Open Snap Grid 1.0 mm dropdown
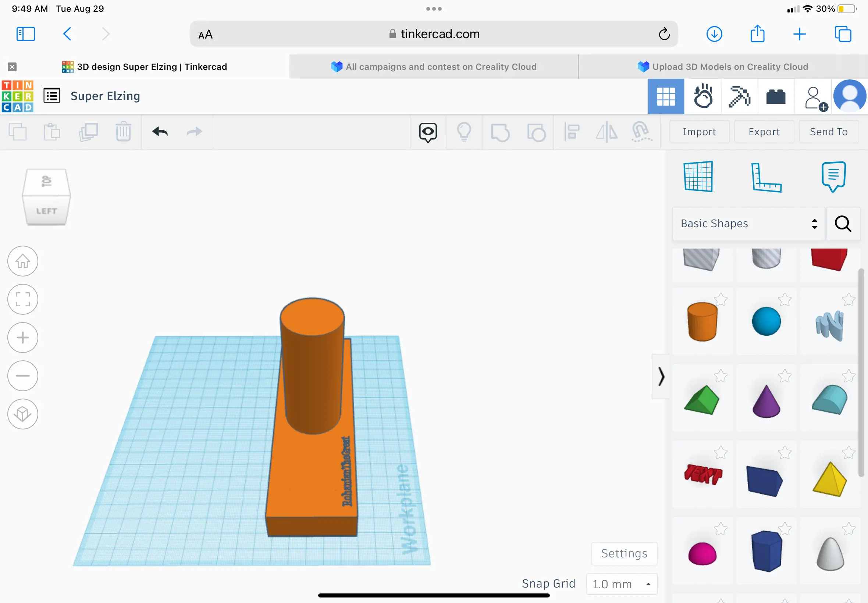Viewport: 868px width, 603px height. (x=622, y=584)
